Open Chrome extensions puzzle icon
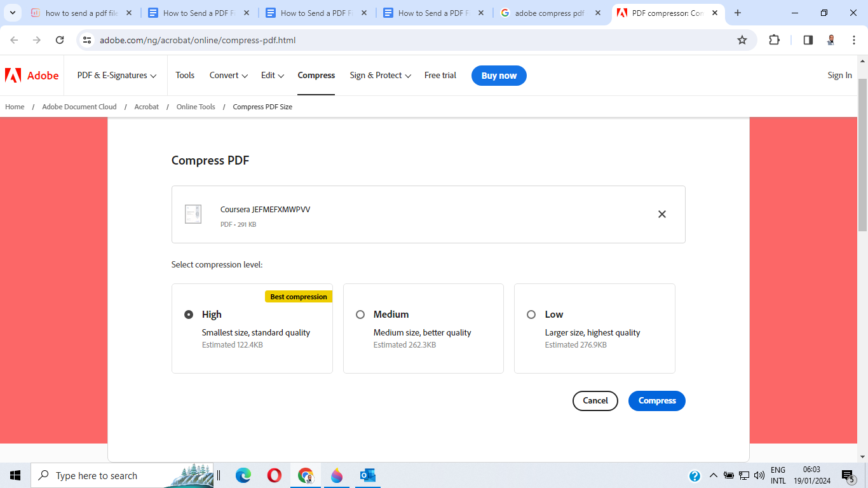Screen dimensions: 868x488 click(774, 40)
